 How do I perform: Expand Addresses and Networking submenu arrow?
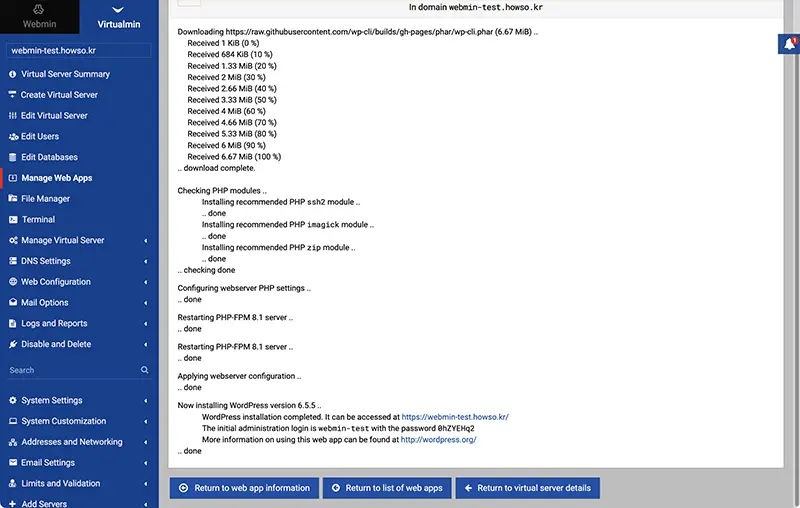point(146,442)
